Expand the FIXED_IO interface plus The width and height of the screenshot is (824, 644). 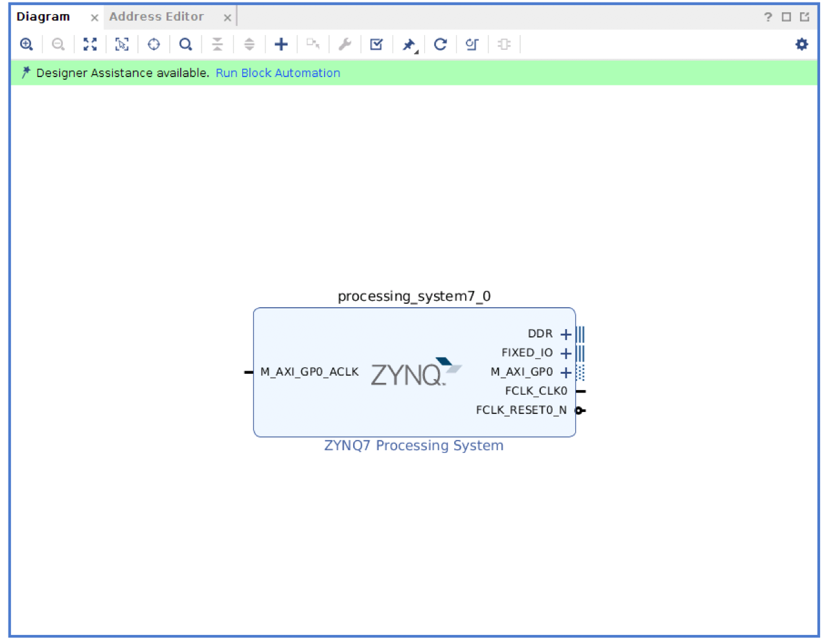(x=566, y=353)
